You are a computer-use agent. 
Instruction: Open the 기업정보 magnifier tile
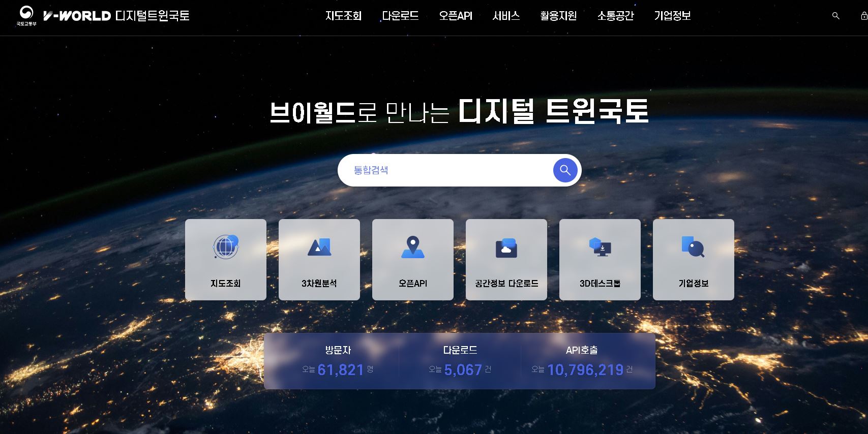pyautogui.click(x=694, y=260)
